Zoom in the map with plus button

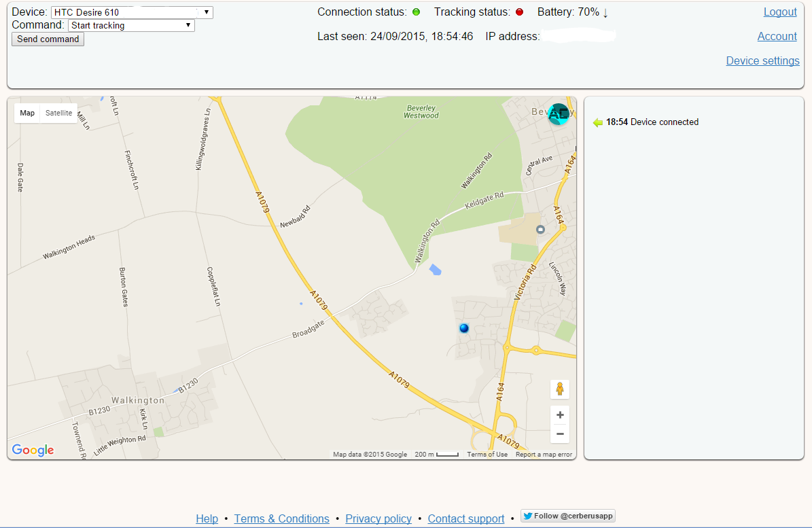click(560, 415)
